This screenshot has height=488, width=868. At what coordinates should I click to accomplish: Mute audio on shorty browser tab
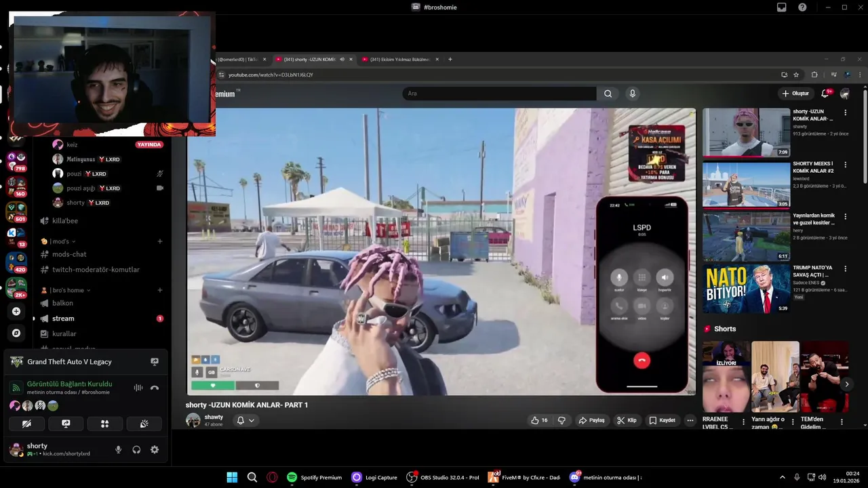click(x=342, y=60)
